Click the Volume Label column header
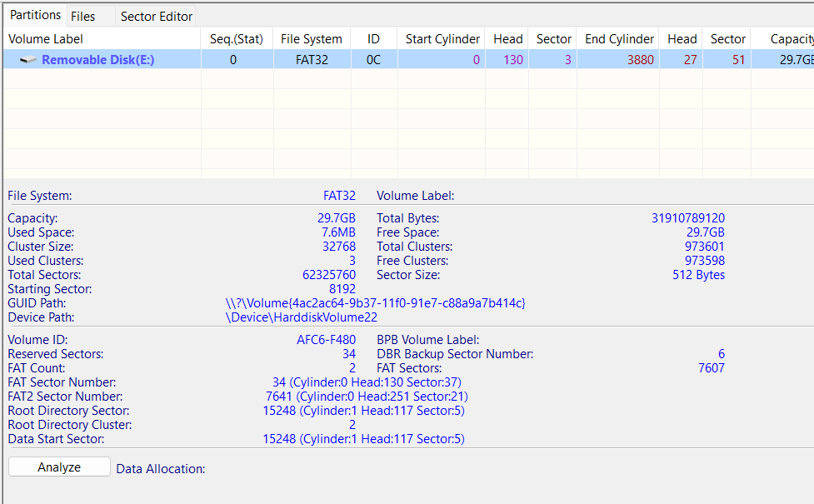Viewport: 814px width, 504px height. coord(46,39)
